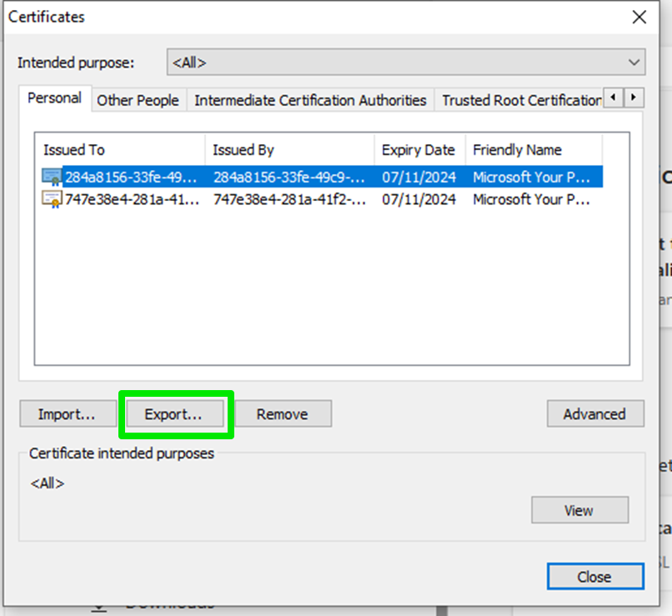Image resolution: width=672 pixels, height=616 pixels.
Task: Click expiry date of 284a8156 row
Action: 419,177
